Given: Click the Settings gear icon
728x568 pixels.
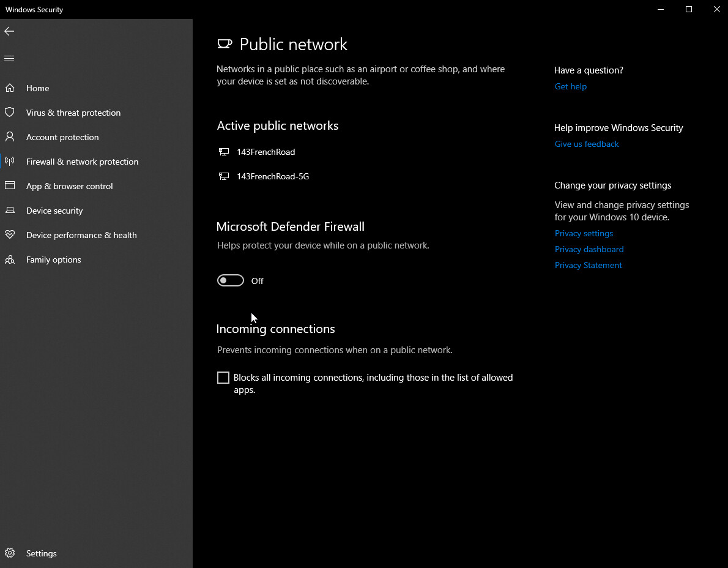Looking at the screenshot, I should click(x=10, y=553).
